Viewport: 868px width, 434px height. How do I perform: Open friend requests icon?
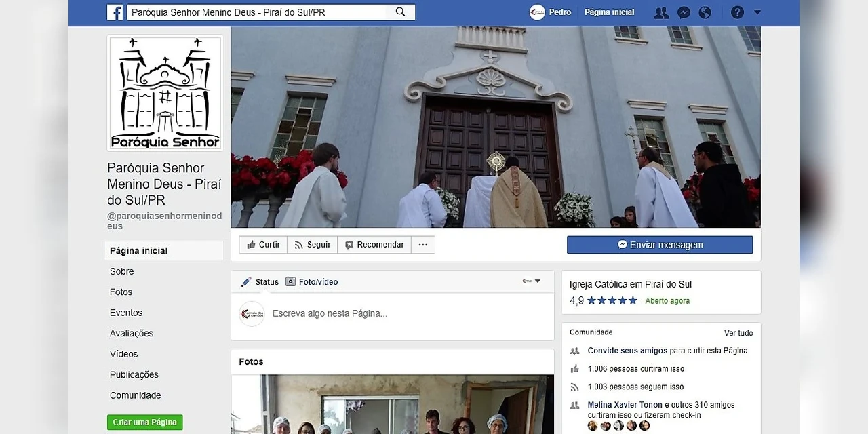(660, 12)
